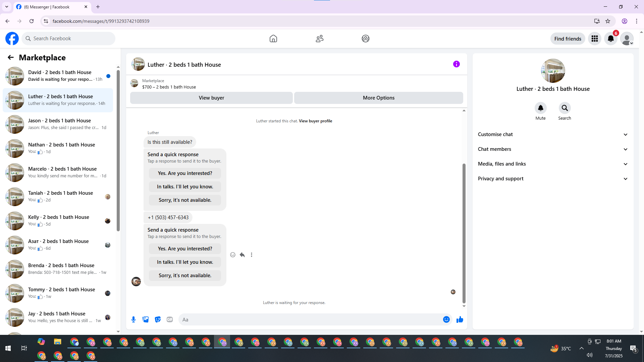Open the sticker picker icon
Image resolution: width=644 pixels, height=362 pixels.
[x=158, y=319]
